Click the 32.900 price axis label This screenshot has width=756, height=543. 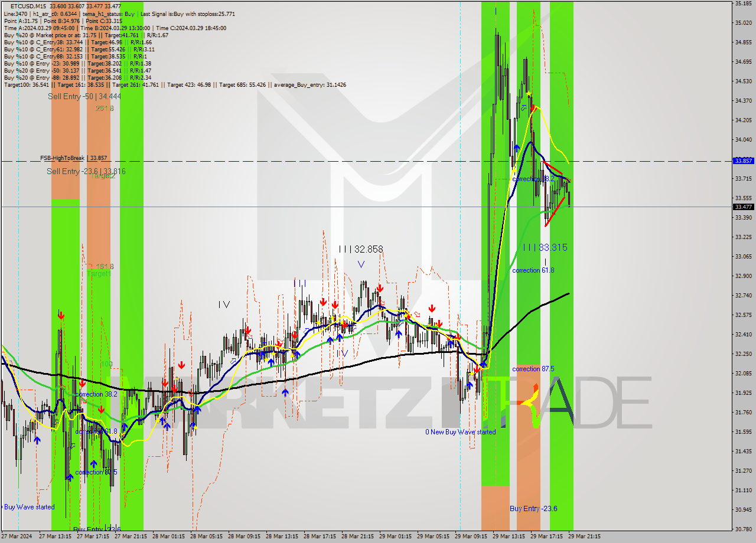743,276
